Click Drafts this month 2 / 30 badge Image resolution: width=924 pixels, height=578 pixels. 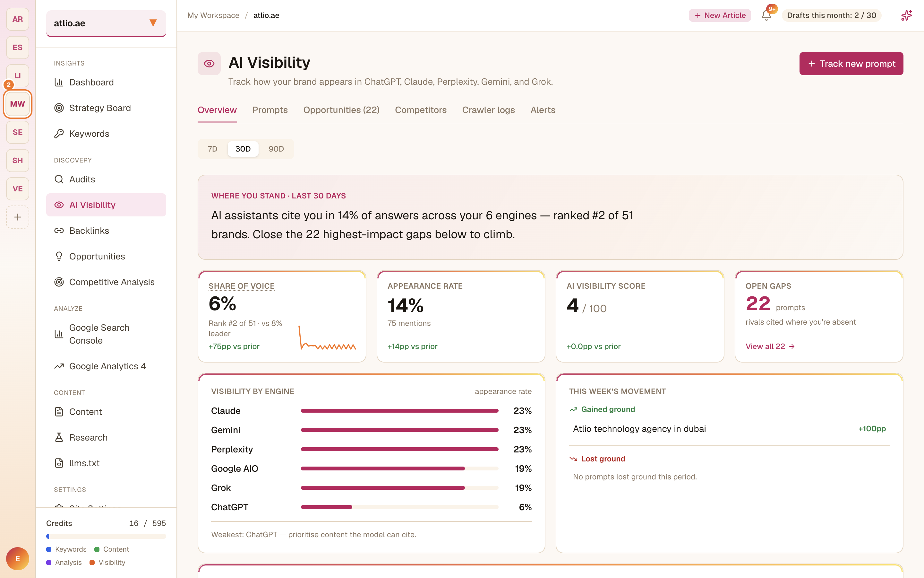[831, 15]
